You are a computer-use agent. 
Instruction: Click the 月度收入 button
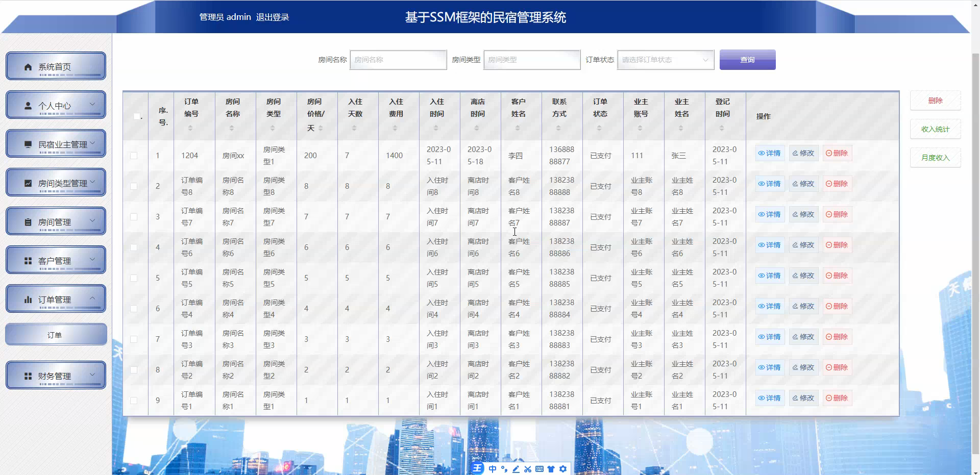pyautogui.click(x=935, y=158)
